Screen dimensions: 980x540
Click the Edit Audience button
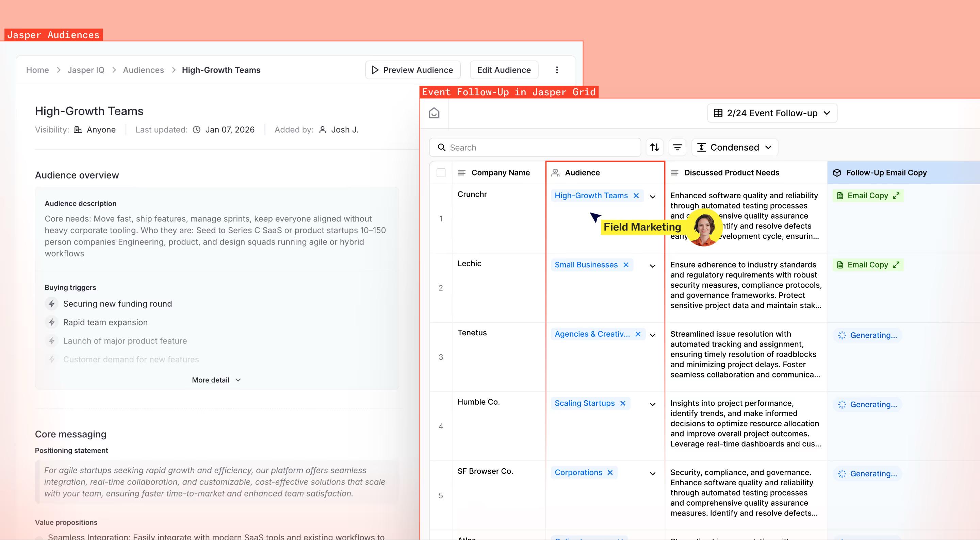tap(504, 70)
